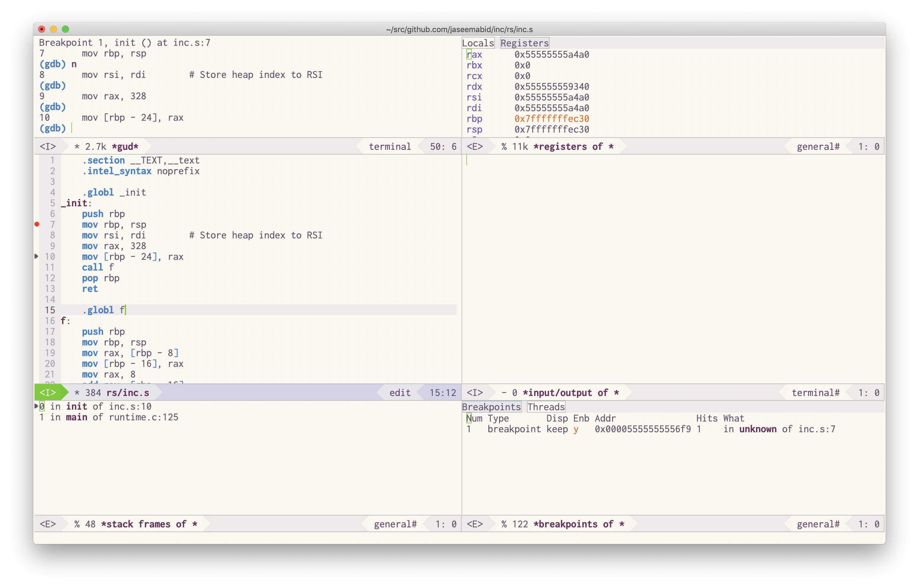The image size is (919, 588).
Task: Switch to the Locals tab
Action: click(x=478, y=43)
